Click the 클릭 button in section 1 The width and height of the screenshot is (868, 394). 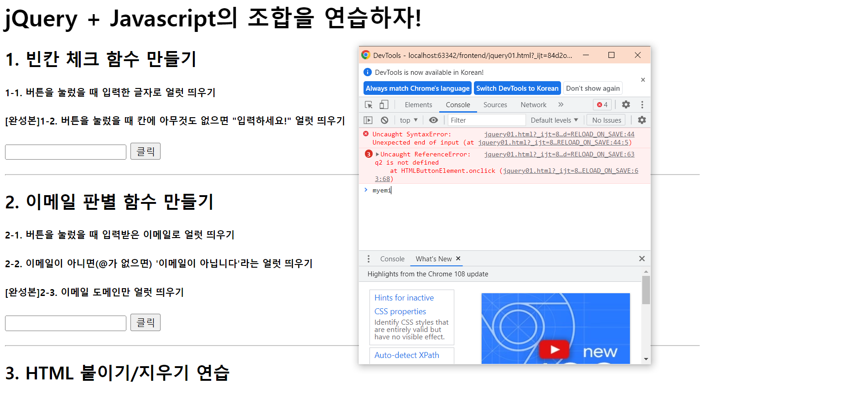click(x=146, y=151)
